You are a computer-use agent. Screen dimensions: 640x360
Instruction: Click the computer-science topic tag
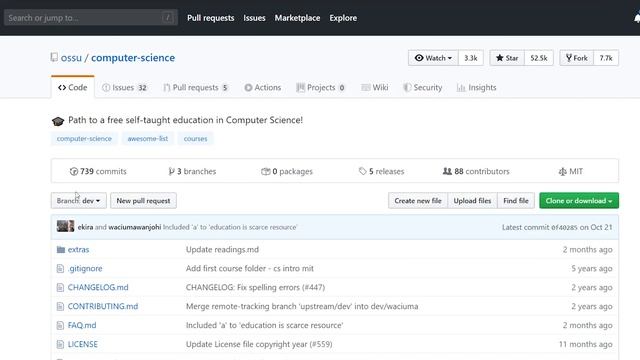click(84, 139)
